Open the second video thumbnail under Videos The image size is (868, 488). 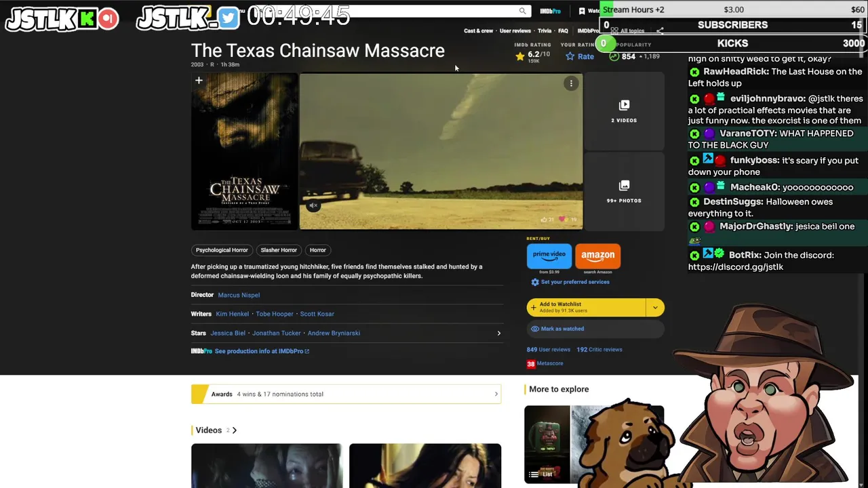425,466
